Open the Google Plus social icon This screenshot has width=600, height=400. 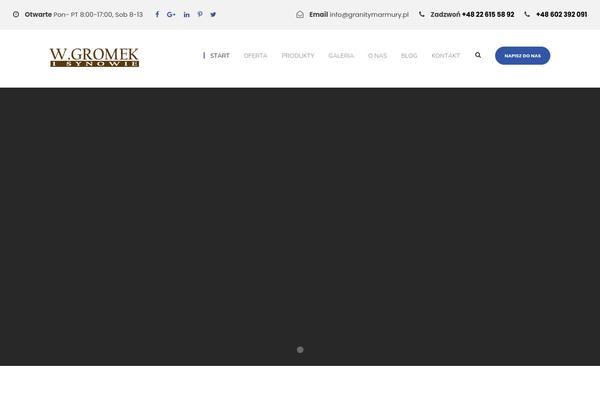(x=171, y=15)
